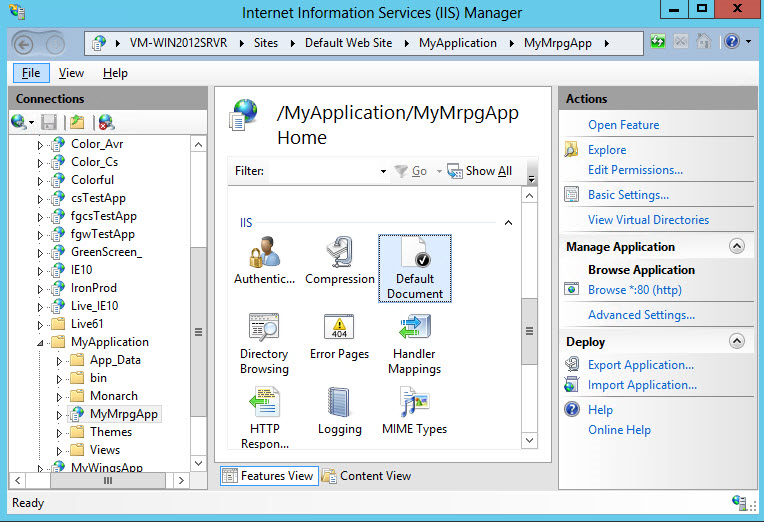Click the Show All icon button
Screen dimensions: 764x522
(x=479, y=171)
